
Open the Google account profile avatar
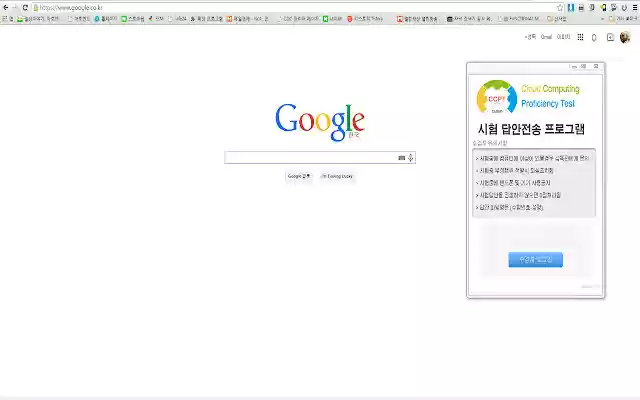[625, 37]
